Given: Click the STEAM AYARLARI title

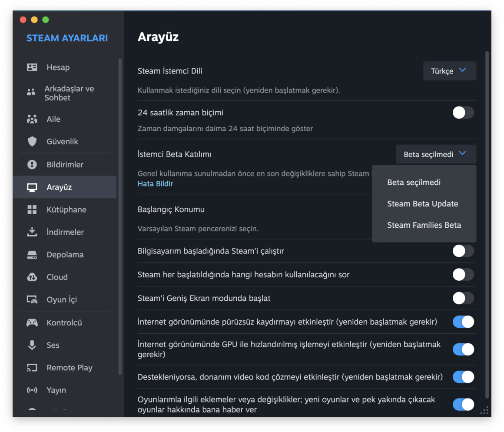Looking at the screenshot, I should (67, 38).
